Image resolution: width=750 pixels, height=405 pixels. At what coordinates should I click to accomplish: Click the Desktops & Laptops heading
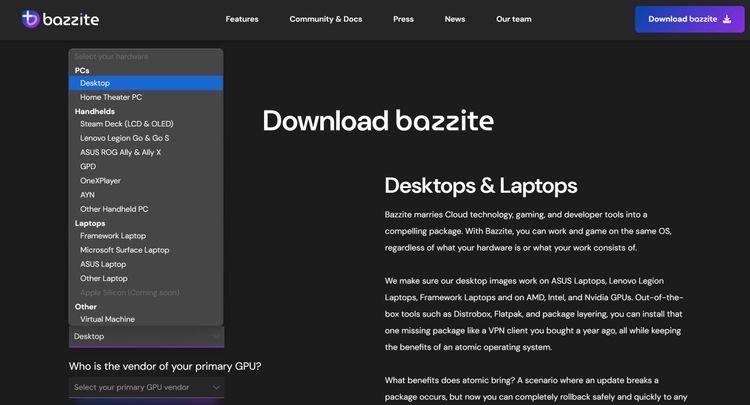point(481,186)
